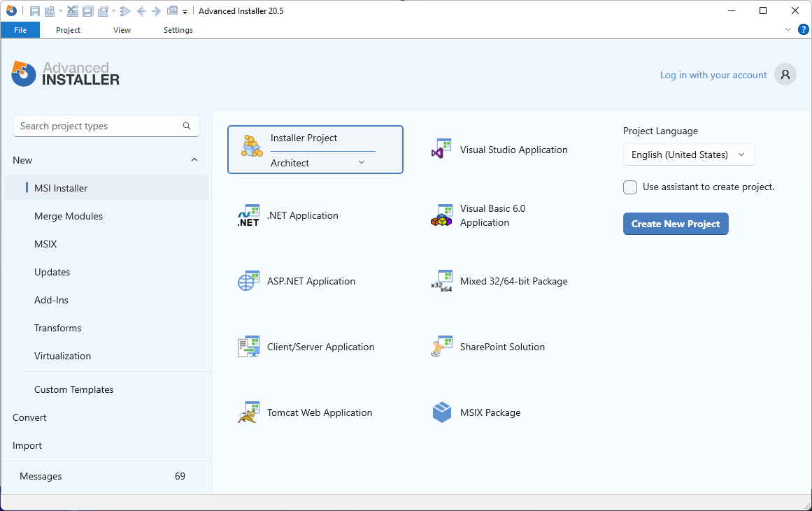This screenshot has width=812, height=511.
Task: Select the Installer Project icon
Action: pos(252,146)
